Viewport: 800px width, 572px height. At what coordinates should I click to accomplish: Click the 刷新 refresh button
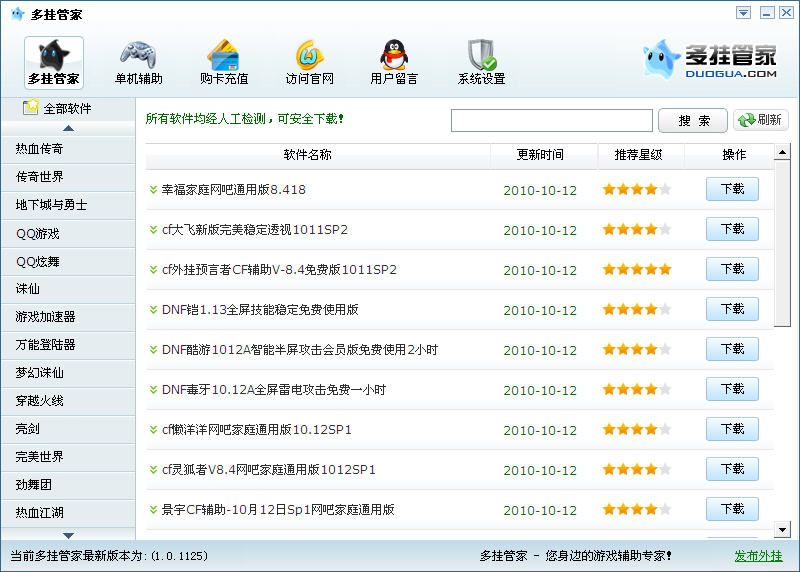tap(761, 120)
